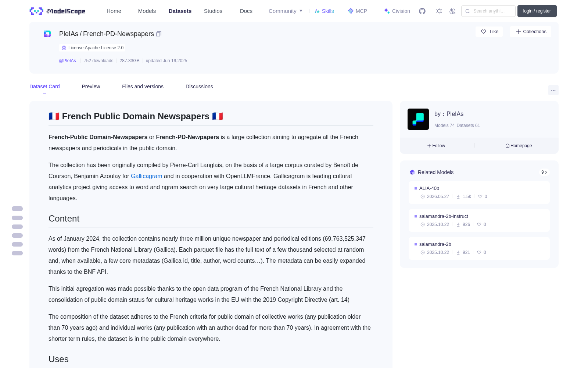Click the last outline navigation pill
The image size is (588, 368).
coord(17,253)
